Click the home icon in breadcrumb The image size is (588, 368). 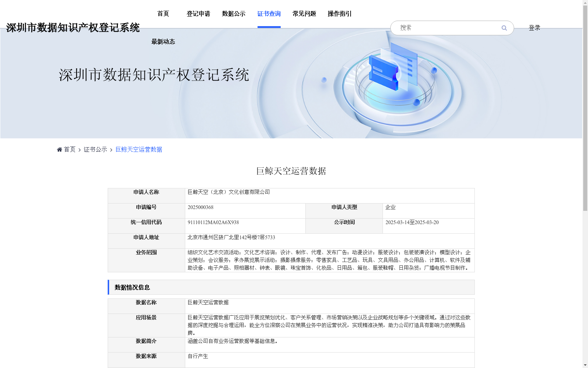click(x=60, y=149)
